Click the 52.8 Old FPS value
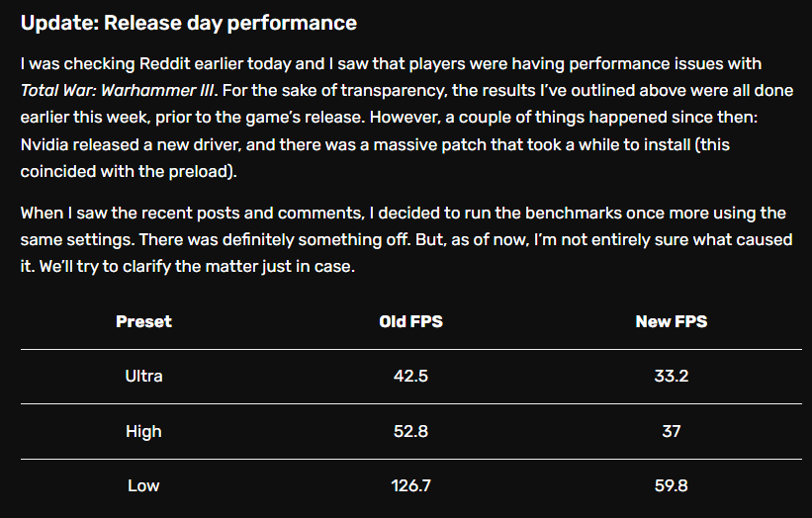The height and width of the screenshot is (518, 812). pyautogui.click(x=410, y=431)
